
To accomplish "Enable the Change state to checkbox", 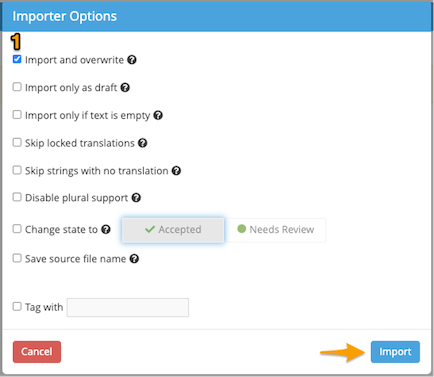I will (17, 229).
